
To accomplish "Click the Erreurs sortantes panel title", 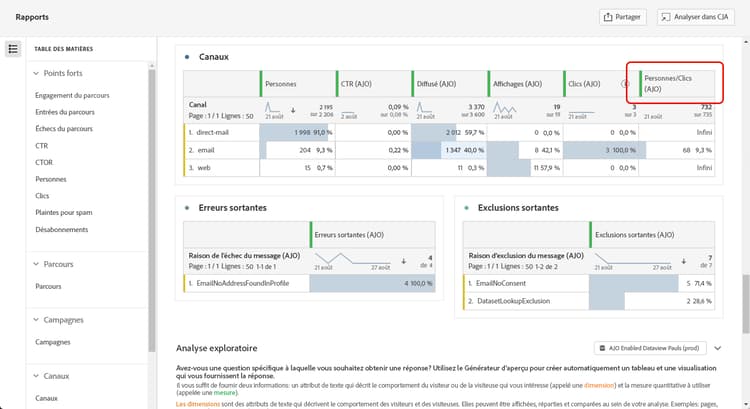I will point(232,208).
